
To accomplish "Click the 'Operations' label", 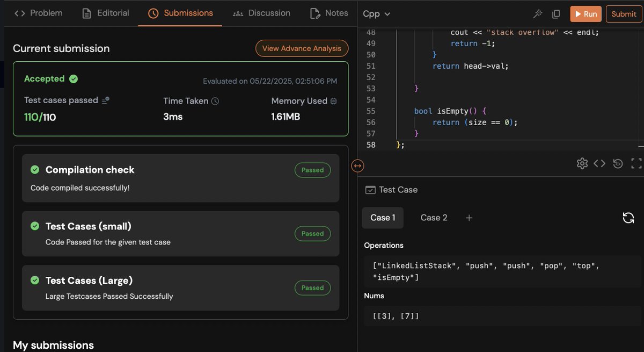I will [384, 245].
